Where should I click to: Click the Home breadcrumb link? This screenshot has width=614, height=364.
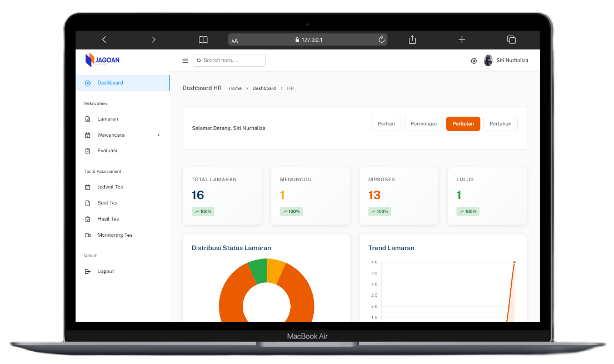click(235, 88)
